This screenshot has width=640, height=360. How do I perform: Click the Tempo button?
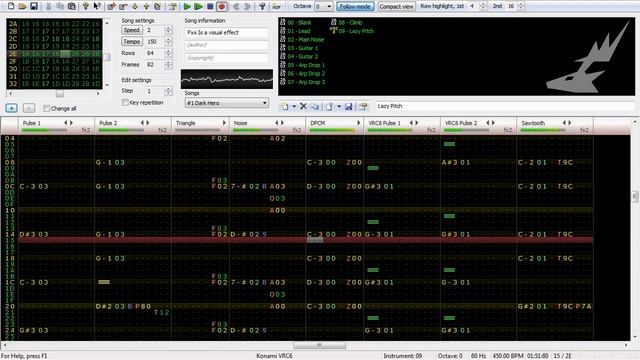[x=131, y=41]
